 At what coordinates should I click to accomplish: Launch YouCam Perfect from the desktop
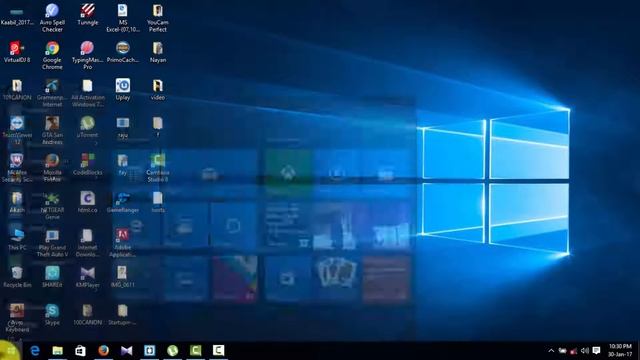[158, 18]
